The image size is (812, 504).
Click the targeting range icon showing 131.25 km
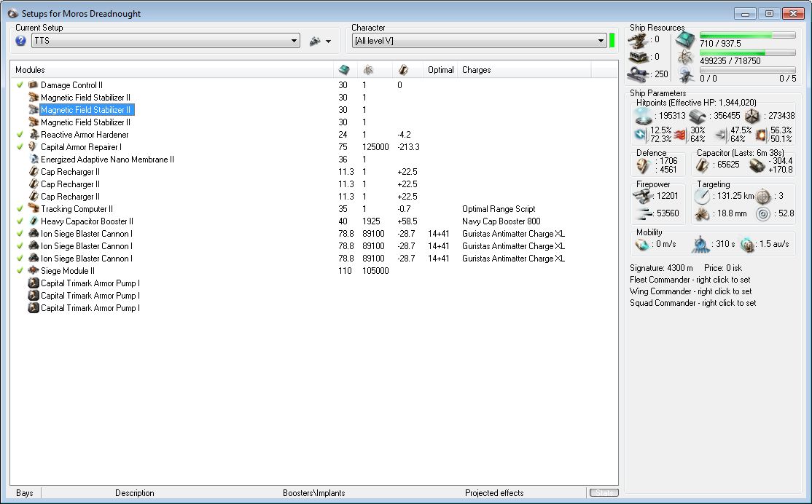[702, 196]
